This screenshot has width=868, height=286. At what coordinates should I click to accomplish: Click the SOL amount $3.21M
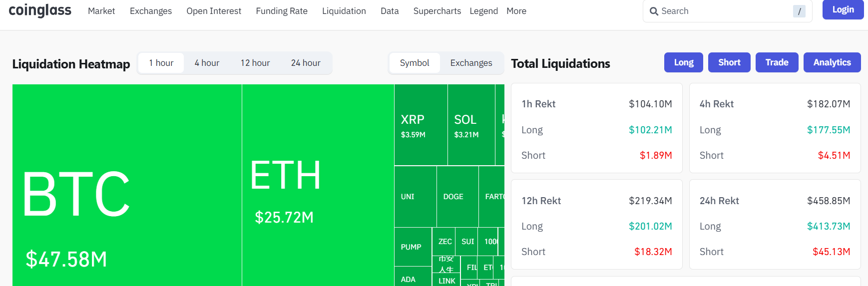point(466,135)
